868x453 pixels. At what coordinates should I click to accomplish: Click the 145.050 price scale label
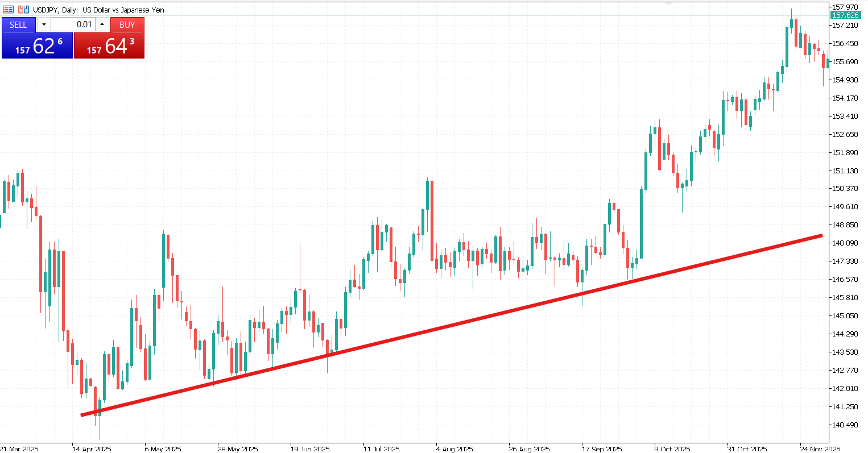click(x=845, y=315)
